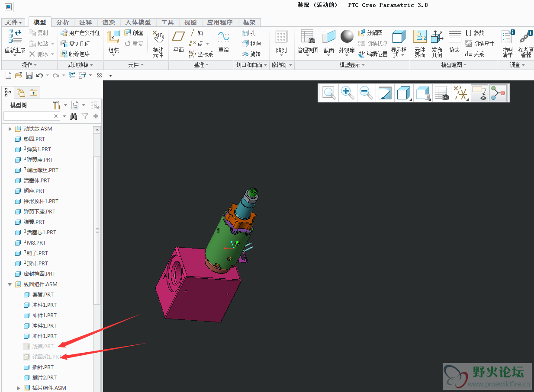Select the 拉伸 extrude tool
Screen dimensions: 534x392
point(251,44)
